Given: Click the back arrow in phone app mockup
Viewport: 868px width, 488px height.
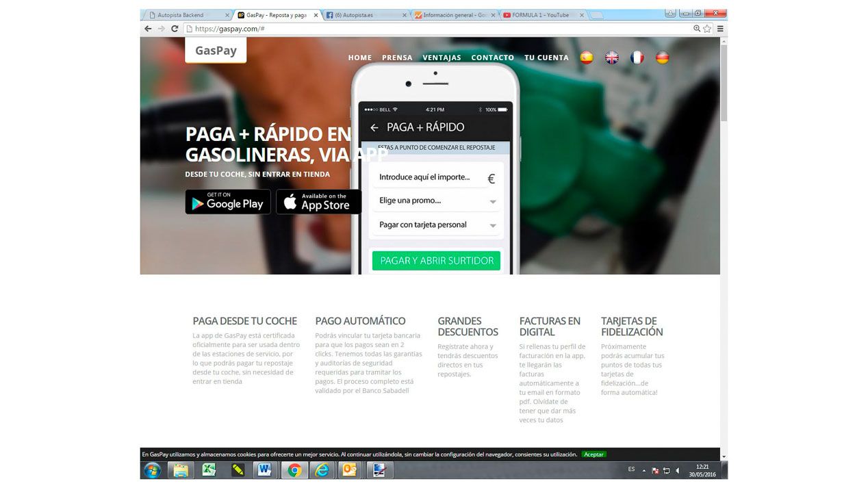Looking at the screenshot, I should 374,127.
